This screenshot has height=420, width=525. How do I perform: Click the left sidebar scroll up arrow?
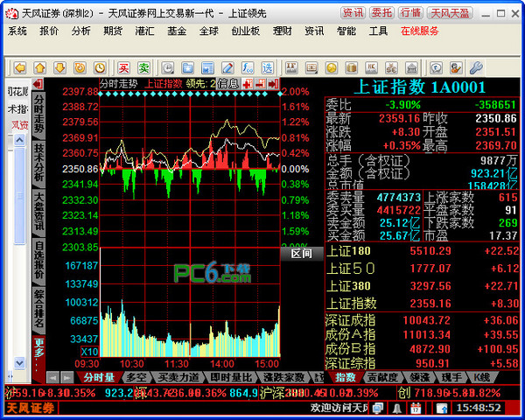click(x=19, y=140)
